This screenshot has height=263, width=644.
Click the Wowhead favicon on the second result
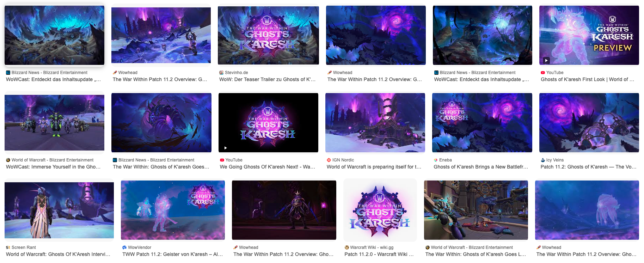pyautogui.click(x=115, y=73)
